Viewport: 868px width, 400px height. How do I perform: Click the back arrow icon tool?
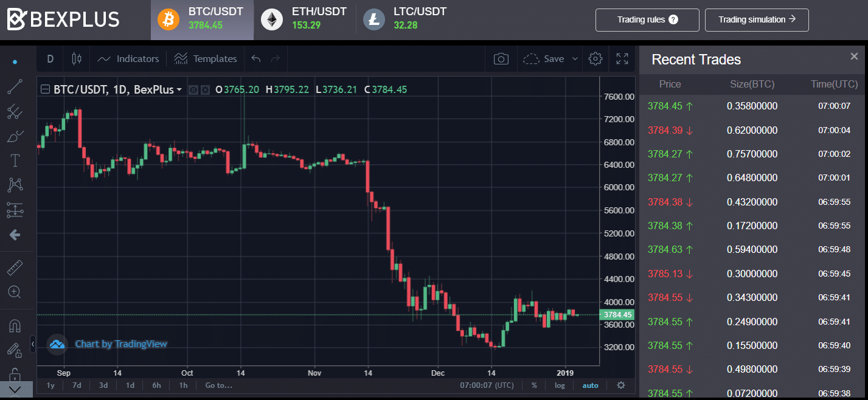point(15,235)
